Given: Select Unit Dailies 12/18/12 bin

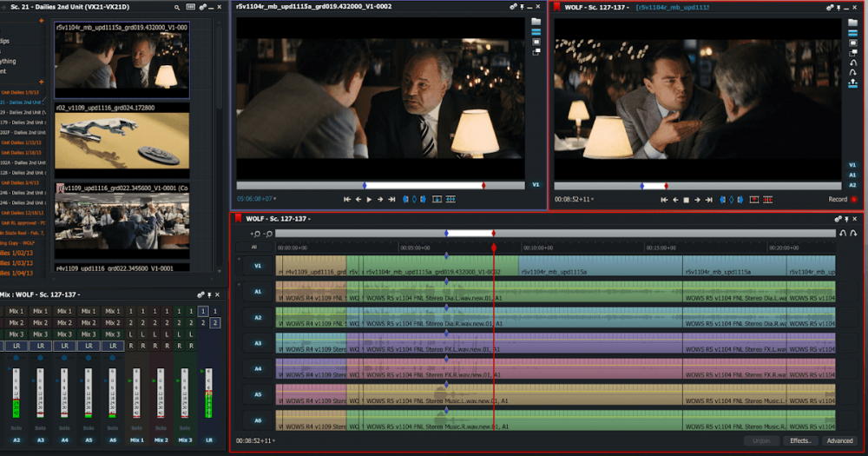Looking at the screenshot, I should pyautogui.click(x=21, y=213).
